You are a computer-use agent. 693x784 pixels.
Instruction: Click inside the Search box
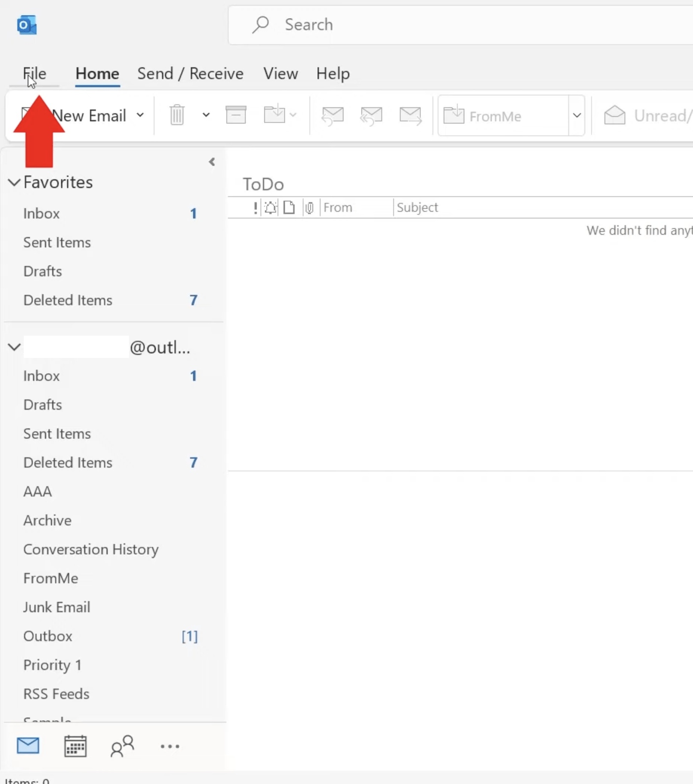461,25
